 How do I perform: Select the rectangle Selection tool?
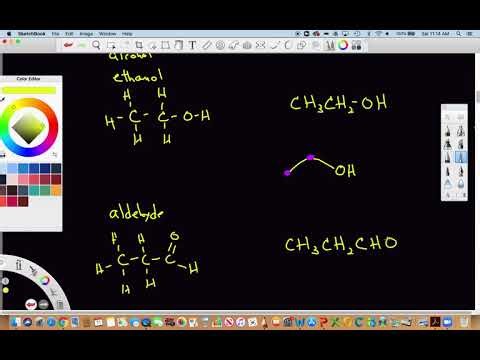click(112, 45)
